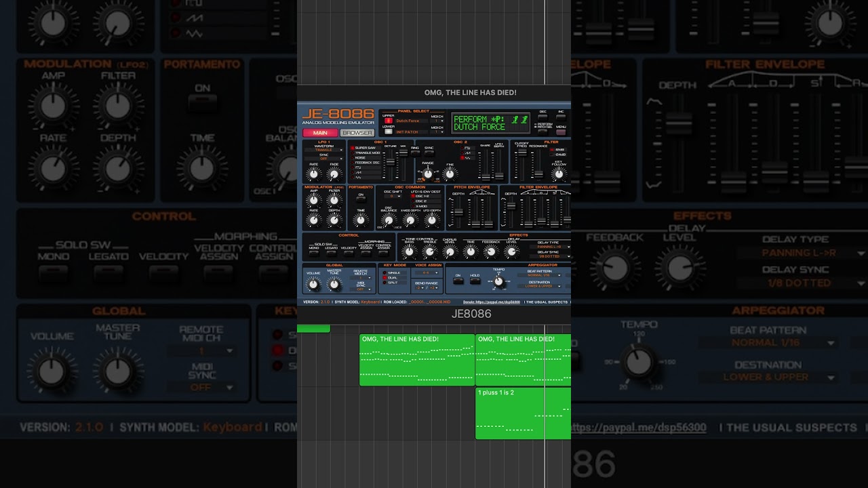This screenshot has width=868, height=488.
Task: Click the OSC 1 Detune slider
Action: pyautogui.click(x=391, y=161)
